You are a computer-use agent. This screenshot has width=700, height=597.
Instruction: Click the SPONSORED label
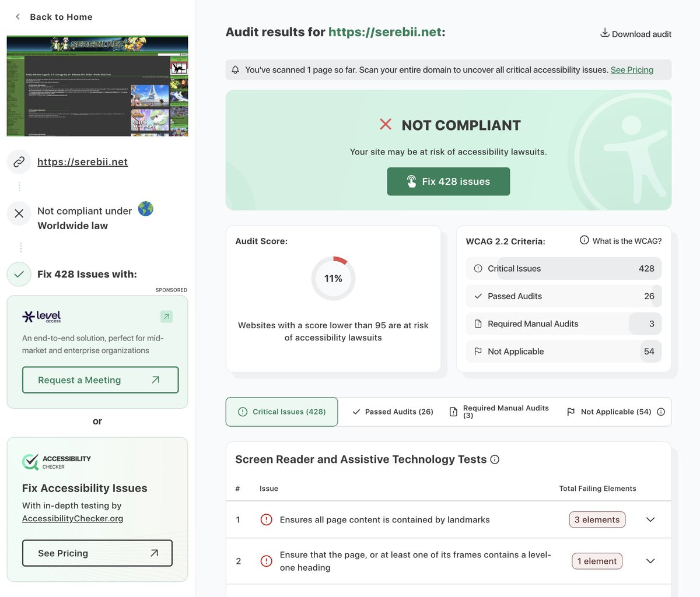tap(171, 290)
